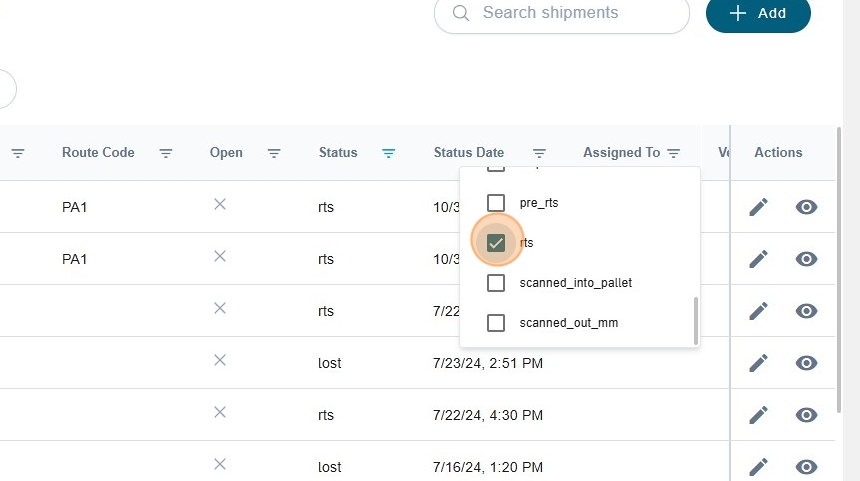The image size is (860, 481).
Task: Open eye icon for the 7/22/24 shipment
Action: pyautogui.click(x=807, y=415)
